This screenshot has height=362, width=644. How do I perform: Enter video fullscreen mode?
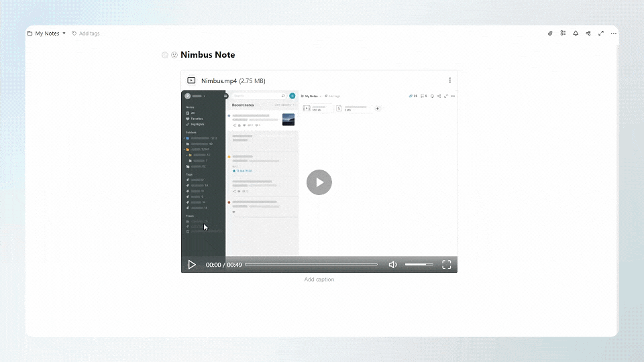447,265
